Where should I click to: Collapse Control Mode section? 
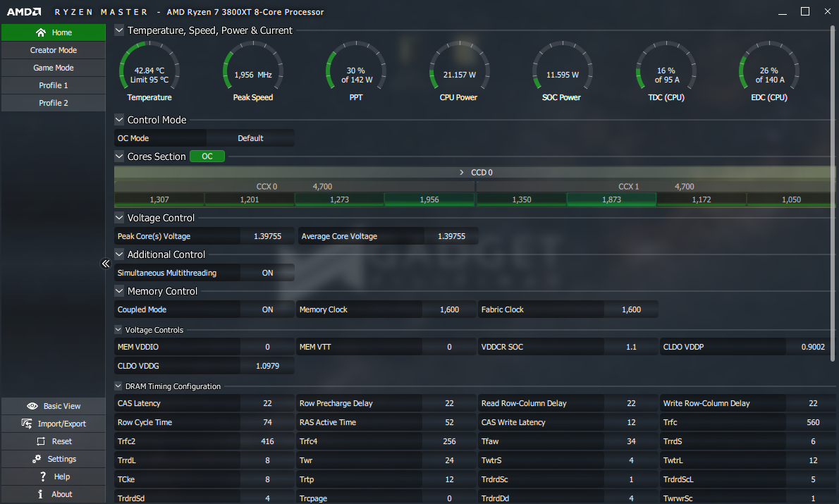tap(119, 120)
